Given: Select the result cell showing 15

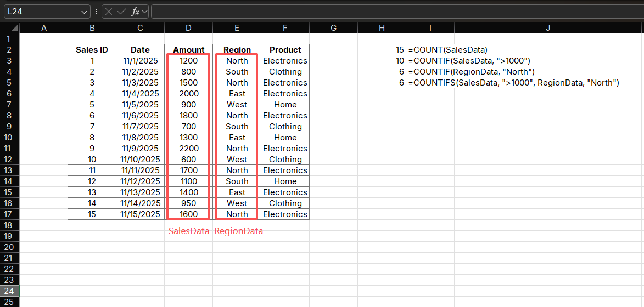Looking at the screenshot, I should [x=382, y=50].
